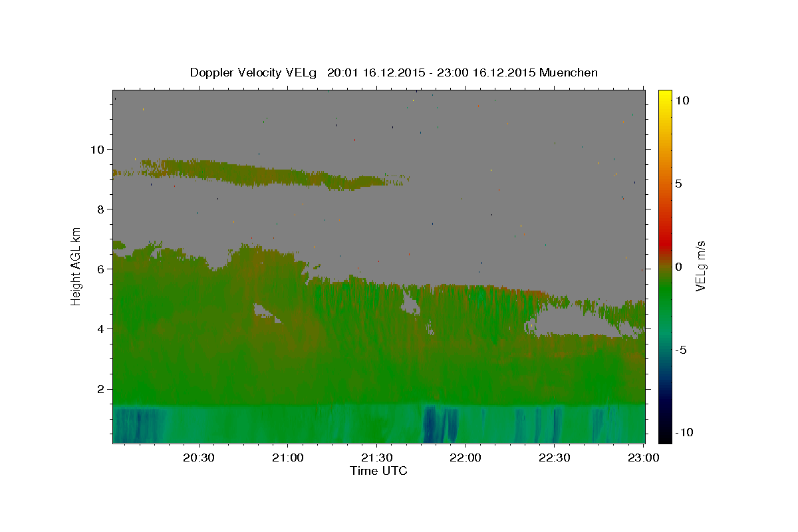The height and width of the screenshot is (532, 798).
Task: Click the end date '23:00 16.12.2015' in title
Action: click(487, 72)
